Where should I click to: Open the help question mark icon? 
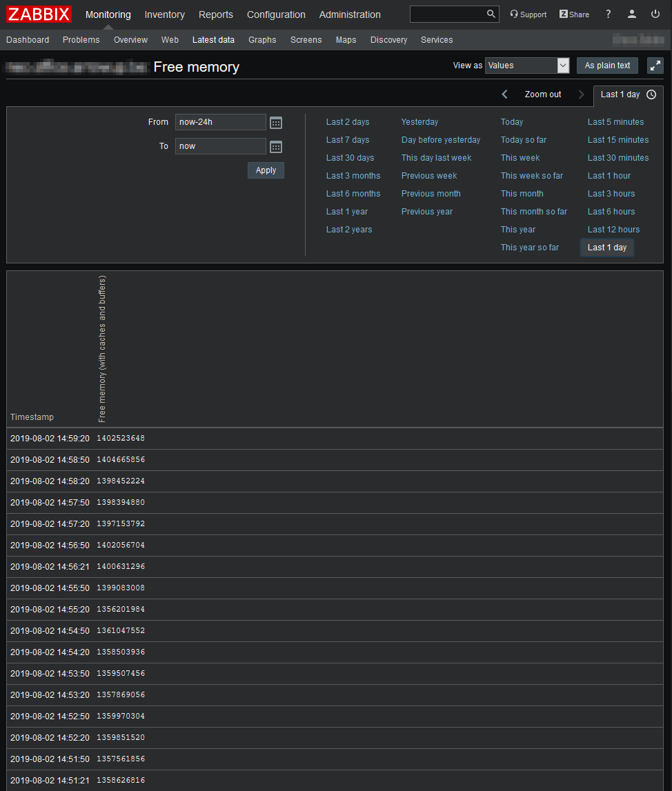(x=608, y=14)
